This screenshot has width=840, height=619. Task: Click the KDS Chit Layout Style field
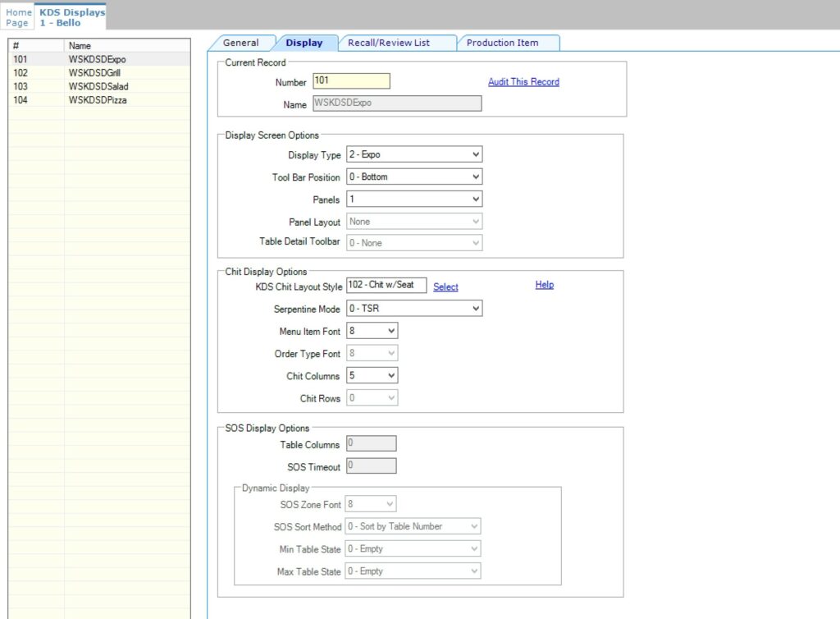click(386, 285)
